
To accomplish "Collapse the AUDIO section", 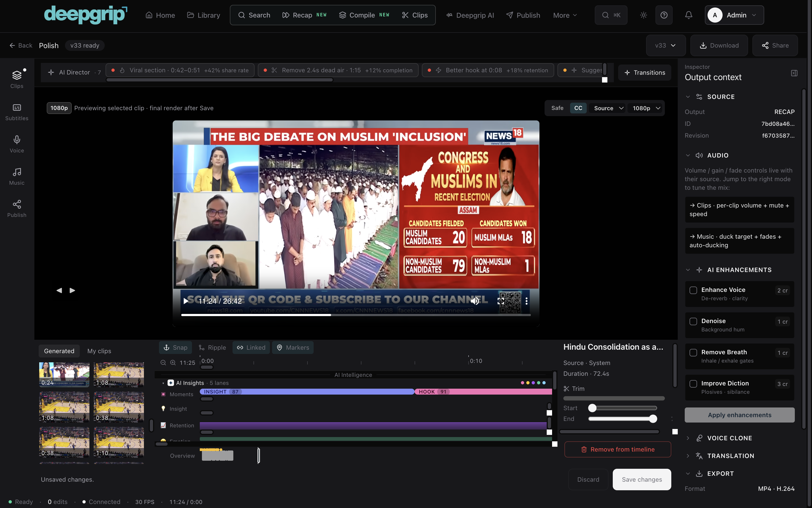I will [x=688, y=155].
